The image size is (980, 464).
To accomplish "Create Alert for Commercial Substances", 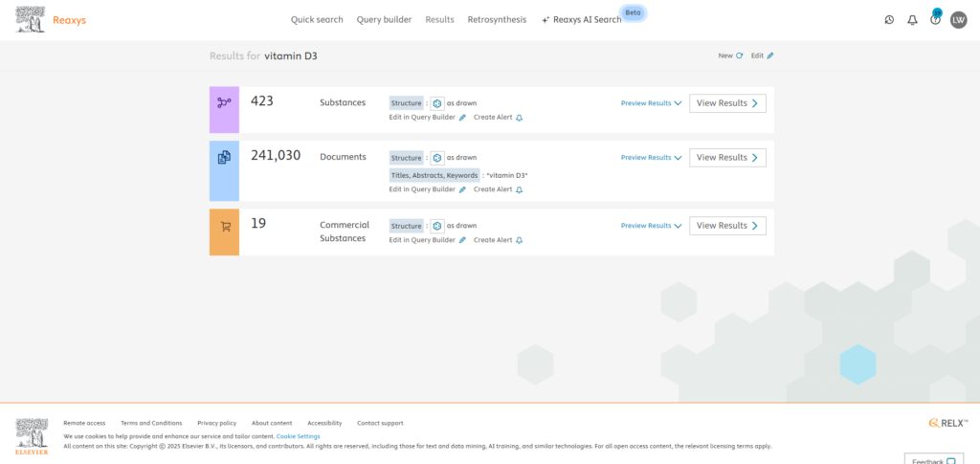I will [498, 240].
